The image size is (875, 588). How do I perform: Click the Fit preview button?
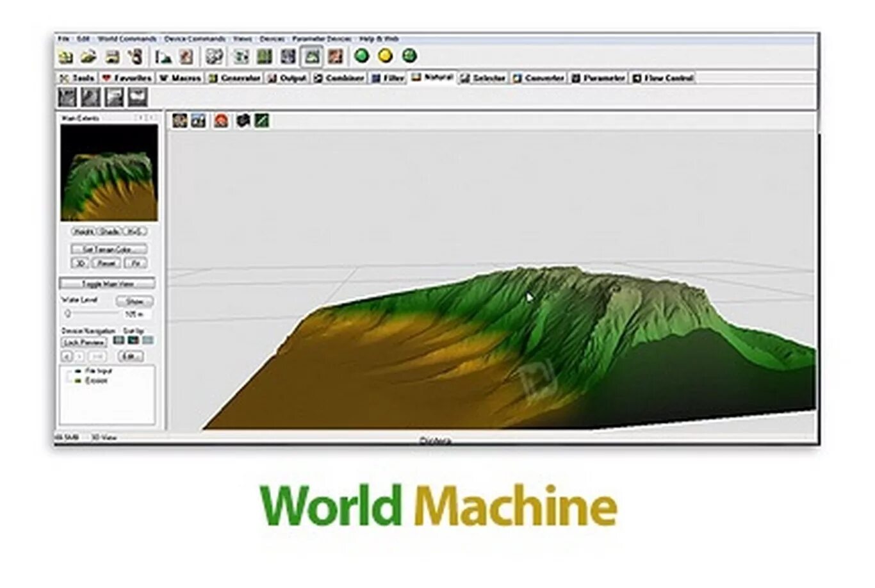[135, 263]
